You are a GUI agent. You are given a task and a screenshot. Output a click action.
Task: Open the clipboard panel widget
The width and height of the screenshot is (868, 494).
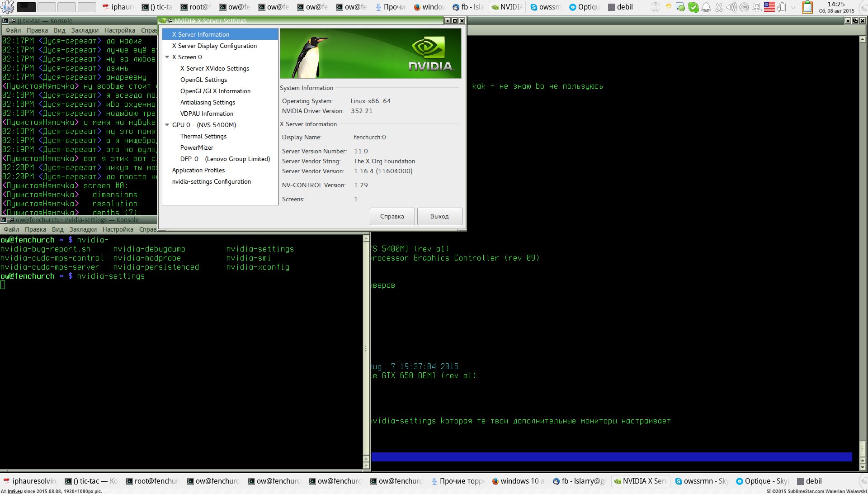(807, 7)
